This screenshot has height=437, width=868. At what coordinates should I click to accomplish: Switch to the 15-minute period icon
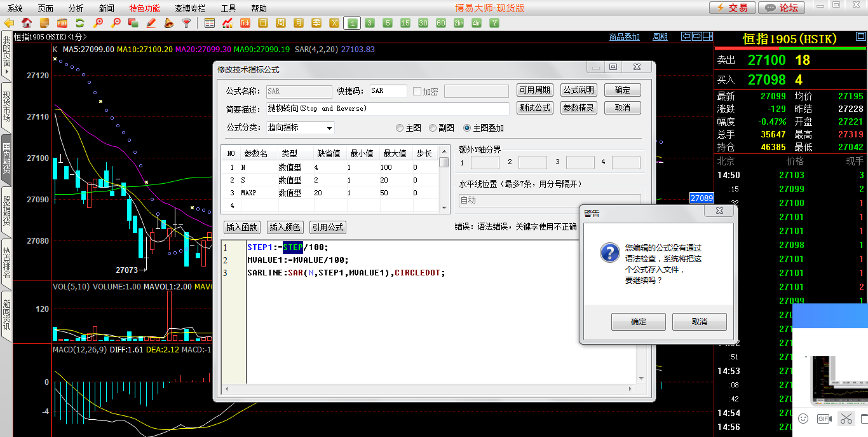click(x=405, y=23)
